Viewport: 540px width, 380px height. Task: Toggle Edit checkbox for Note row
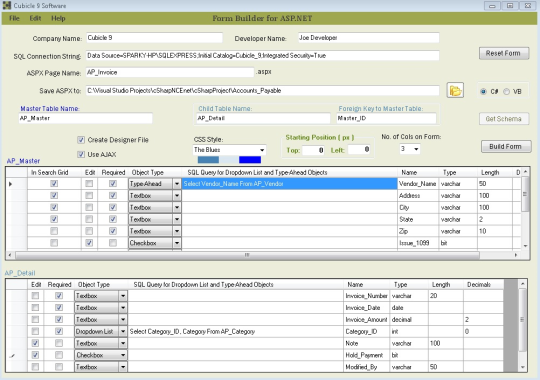(35, 343)
